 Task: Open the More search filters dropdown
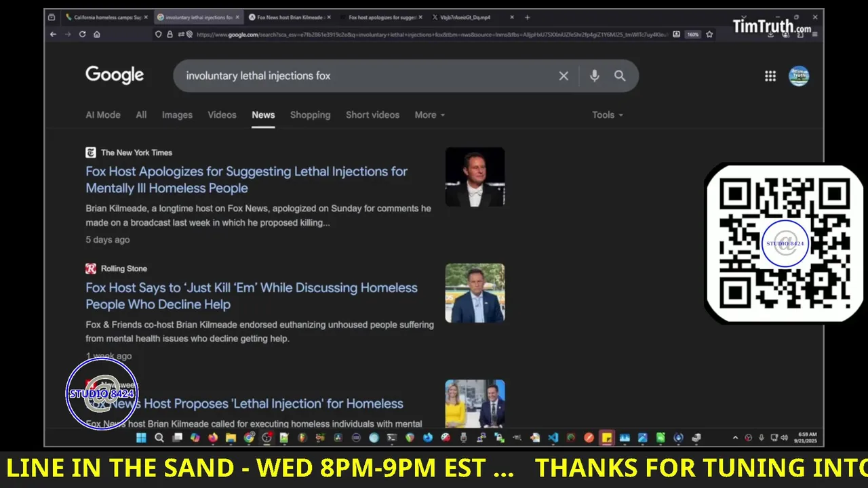point(430,115)
